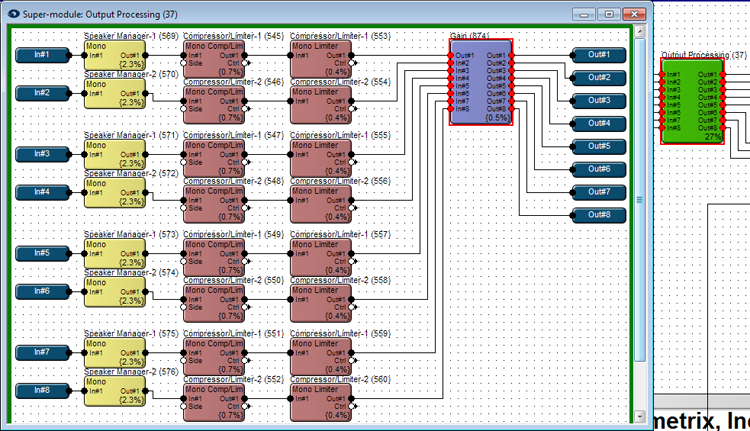Select the In#2 input block
750x431 pixels.
tap(42, 93)
